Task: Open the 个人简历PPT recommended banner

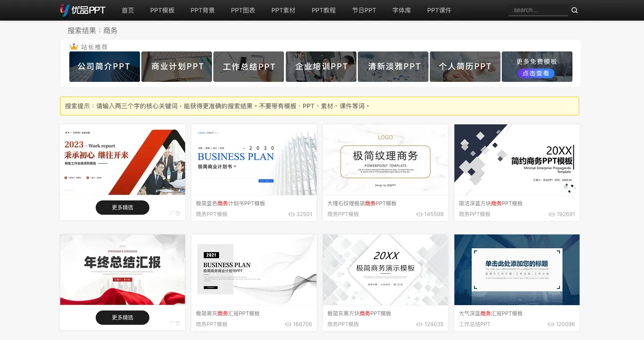Action: point(465,67)
